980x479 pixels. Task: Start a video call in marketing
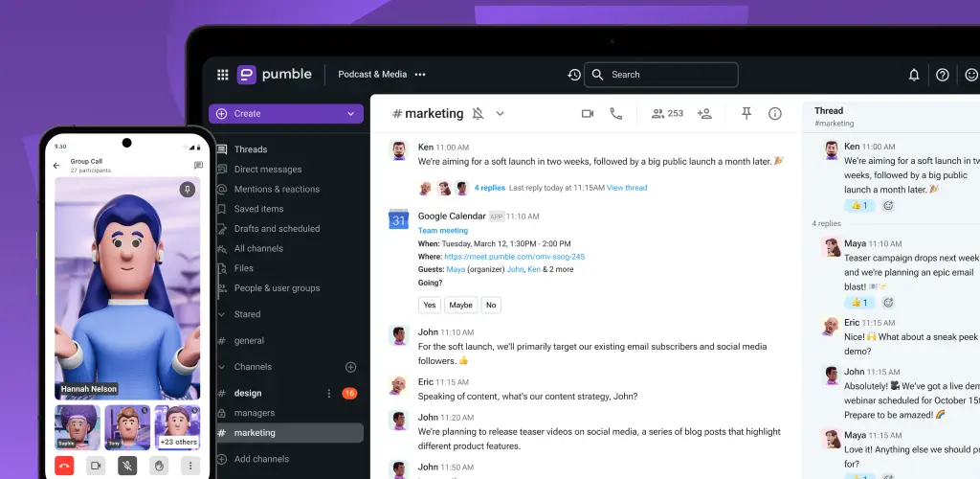[588, 113]
